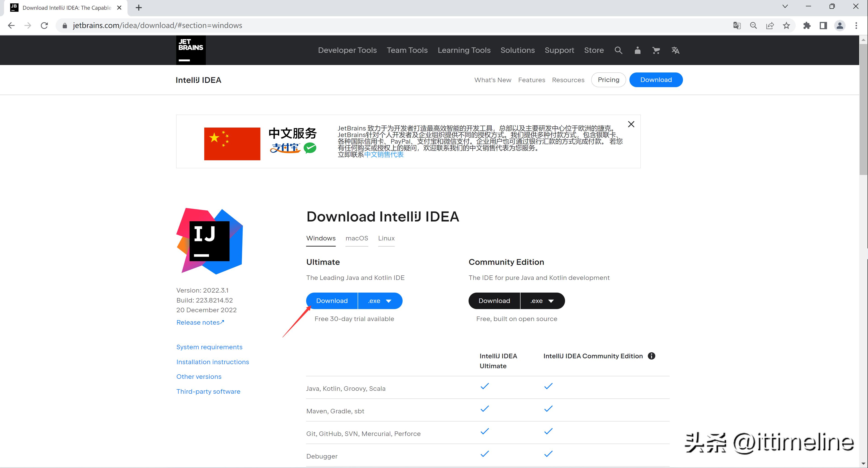This screenshot has width=868, height=468.
Task: Open What's New link
Action: pos(493,80)
